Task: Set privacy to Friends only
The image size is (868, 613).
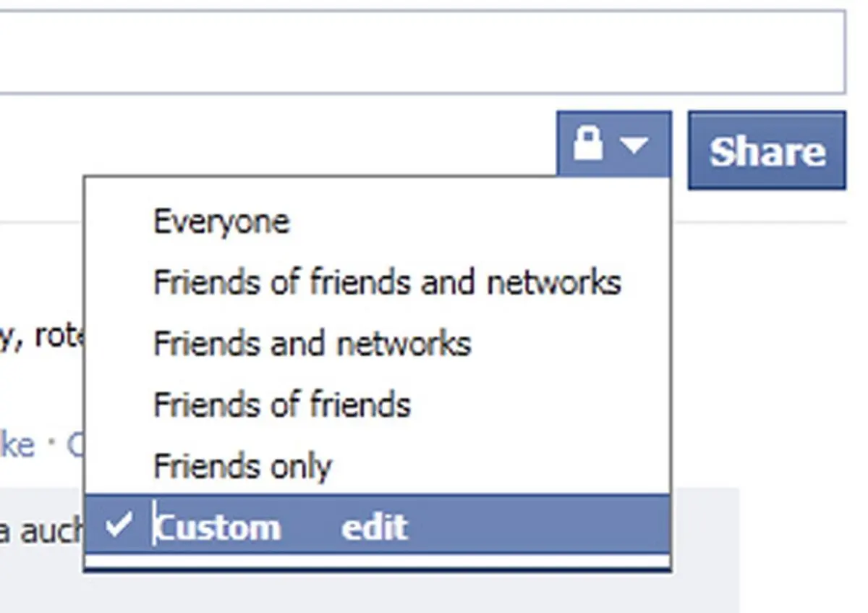Action: (242, 465)
